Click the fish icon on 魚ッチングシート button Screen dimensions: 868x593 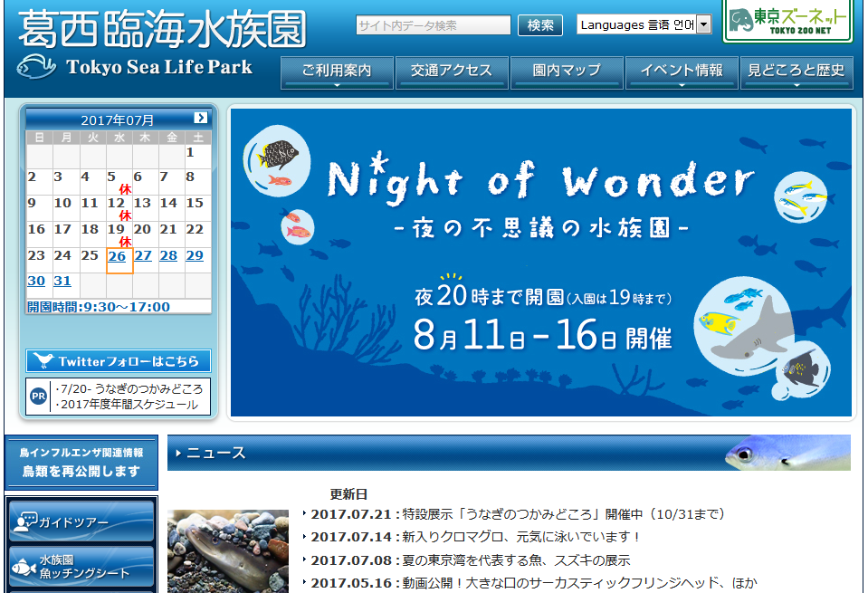(x=24, y=568)
